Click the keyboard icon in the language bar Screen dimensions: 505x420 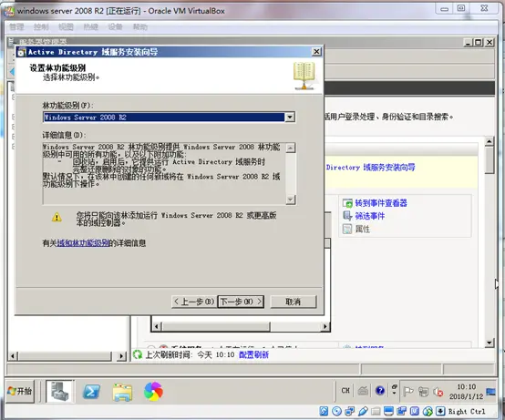point(363,391)
